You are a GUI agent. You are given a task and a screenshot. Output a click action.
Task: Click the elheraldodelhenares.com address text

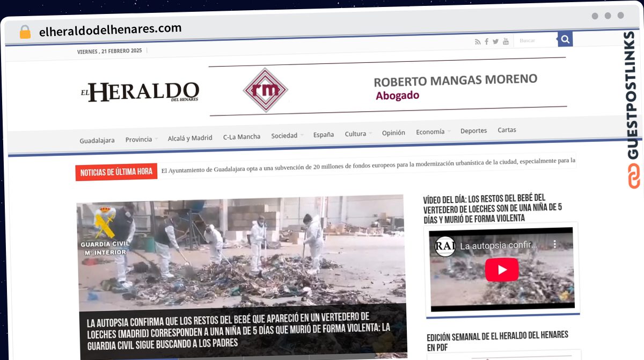[111, 30]
